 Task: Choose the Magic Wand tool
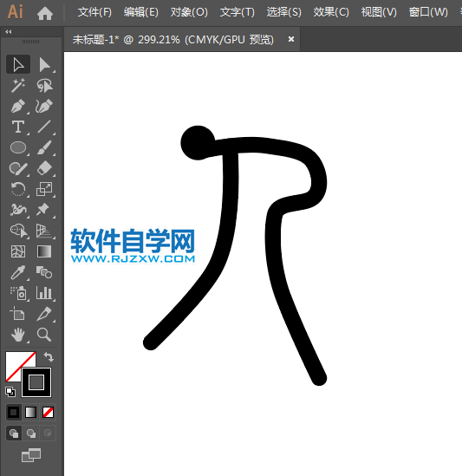coord(18,85)
